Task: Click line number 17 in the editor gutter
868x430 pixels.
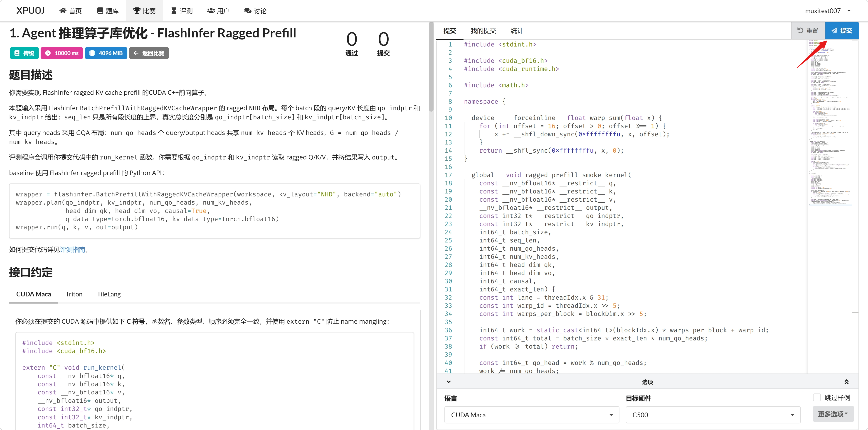Action: point(448,175)
